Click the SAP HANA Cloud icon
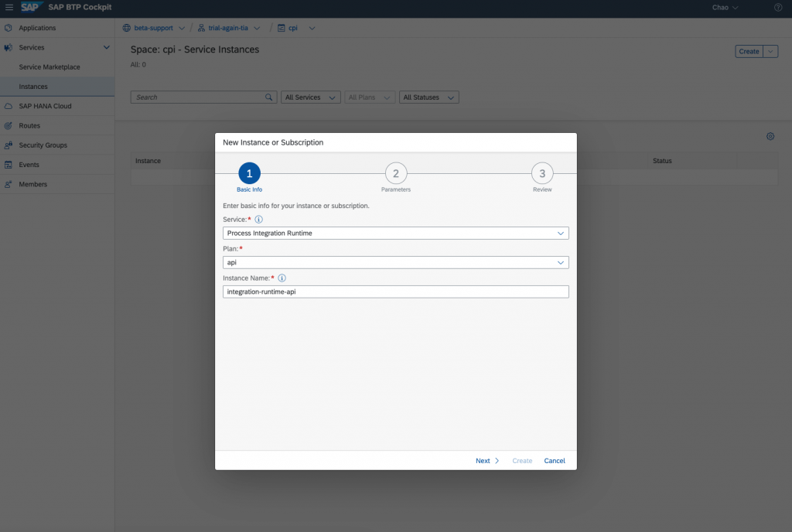The width and height of the screenshot is (792, 532). [8, 106]
